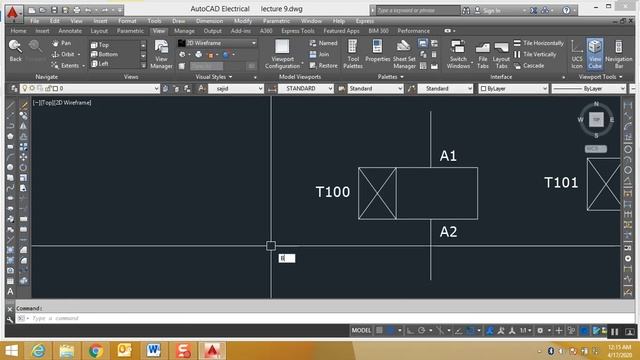The height and width of the screenshot is (360, 640).
Task: Open Named viewports
Action: tap(323, 43)
